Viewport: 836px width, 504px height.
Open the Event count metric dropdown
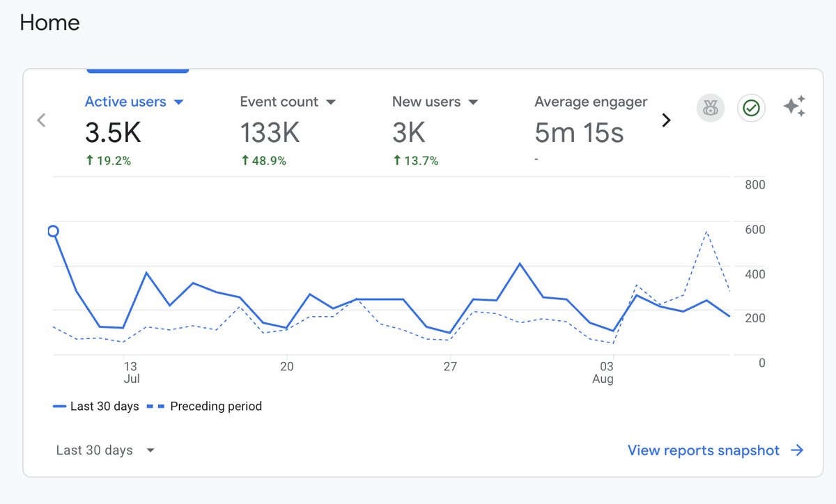tap(288, 102)
